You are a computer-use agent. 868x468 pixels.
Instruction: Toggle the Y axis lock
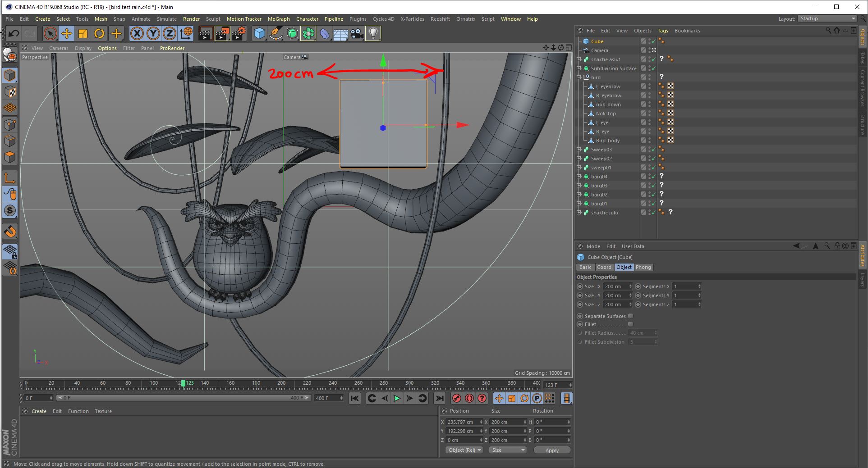click(x=153, y=33)
